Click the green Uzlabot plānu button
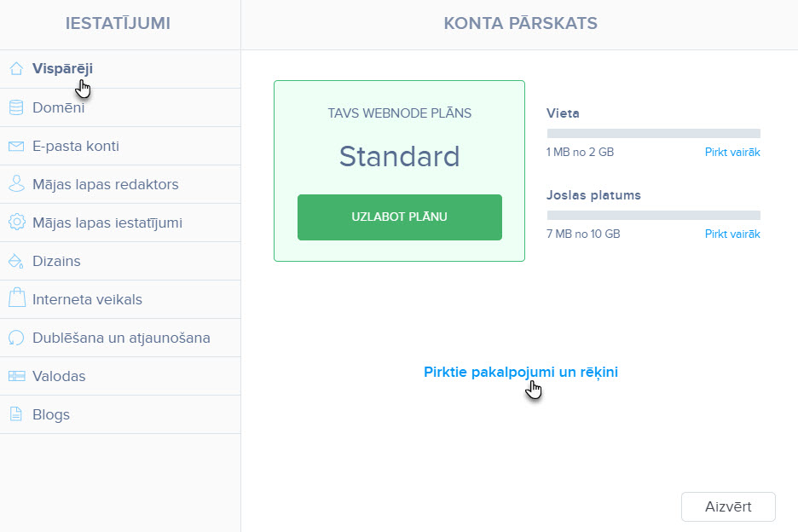 [400, 217]
